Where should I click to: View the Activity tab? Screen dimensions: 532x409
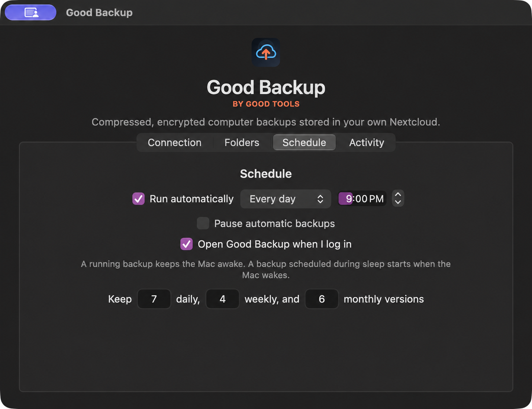click(x=367, y=143)
